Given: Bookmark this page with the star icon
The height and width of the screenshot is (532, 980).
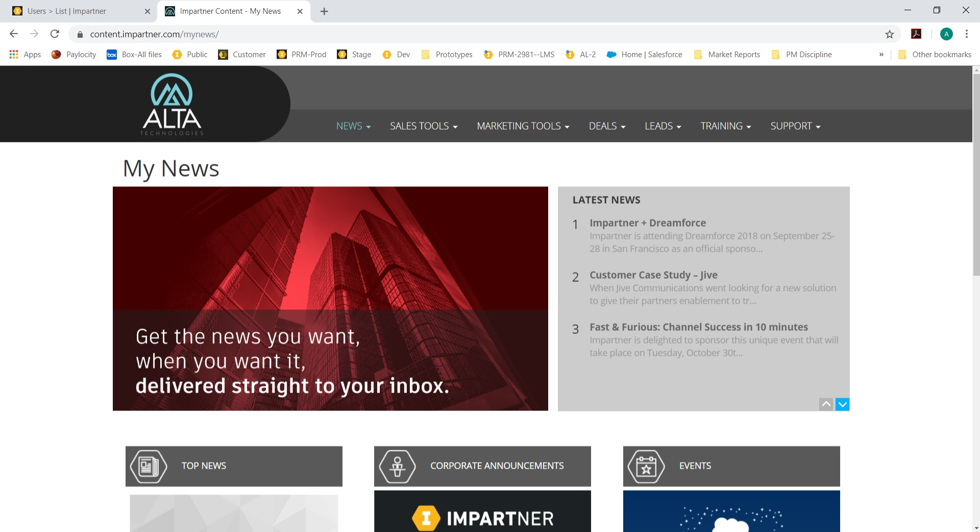Looking at the screenshot, I should click(x=890, y=34).
